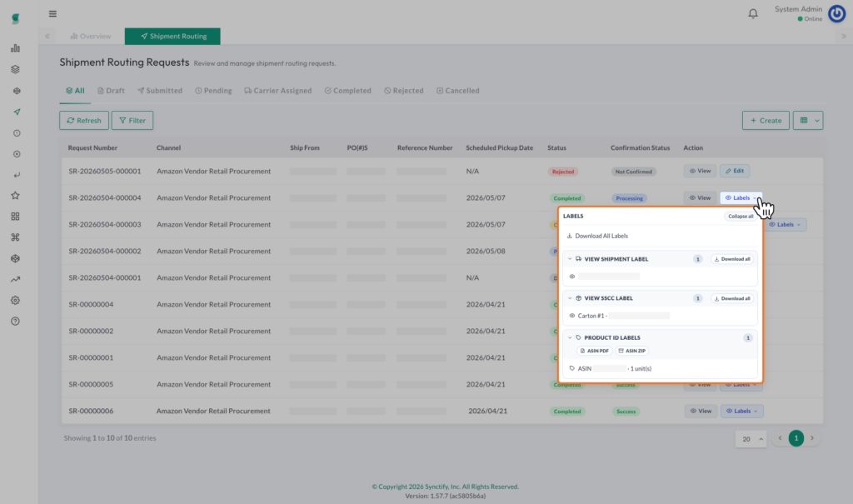Open the circled X icon in sidebar
Screen dimensions: 853x504
click(x=17, y=154)
